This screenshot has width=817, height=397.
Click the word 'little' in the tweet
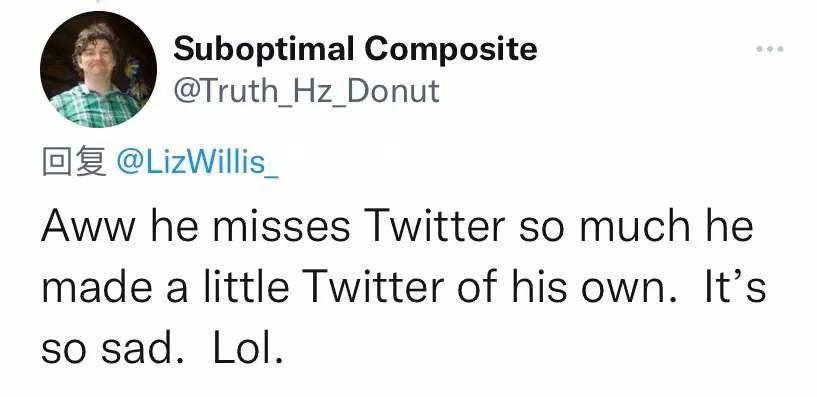point(246,286)
